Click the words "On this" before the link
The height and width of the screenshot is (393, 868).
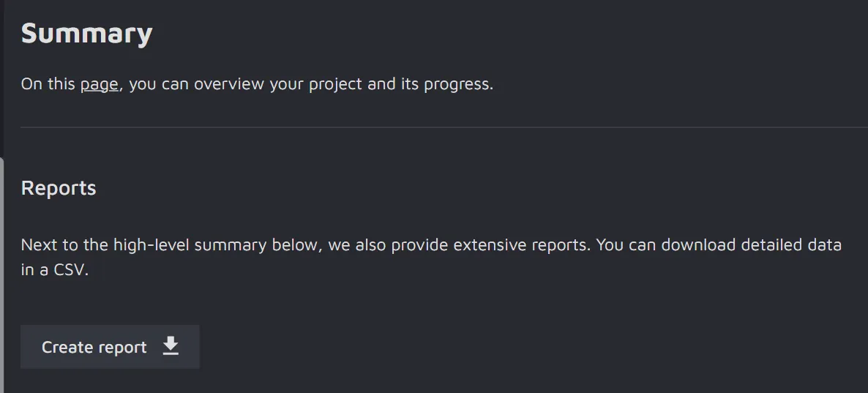coord(48,84)
